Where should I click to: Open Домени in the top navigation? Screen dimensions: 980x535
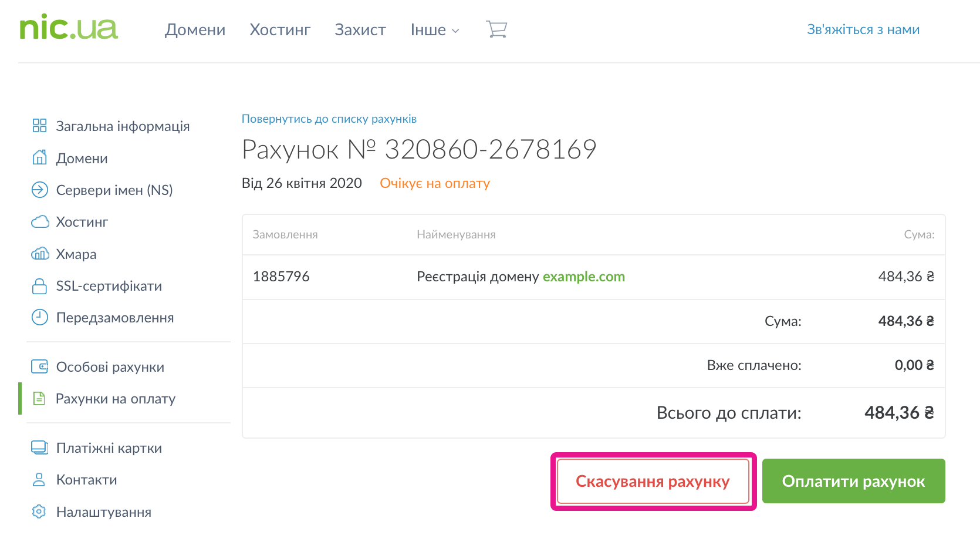click(195, 30)
